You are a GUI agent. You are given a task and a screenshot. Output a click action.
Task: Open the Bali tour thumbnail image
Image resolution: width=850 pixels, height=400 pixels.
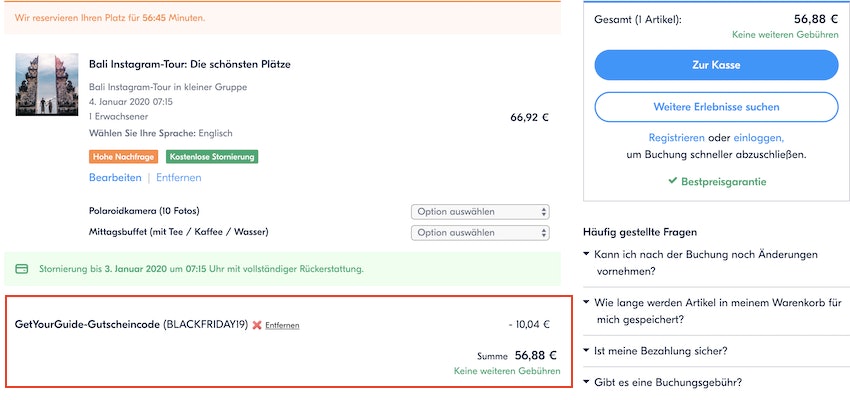[x=47, y=85]
